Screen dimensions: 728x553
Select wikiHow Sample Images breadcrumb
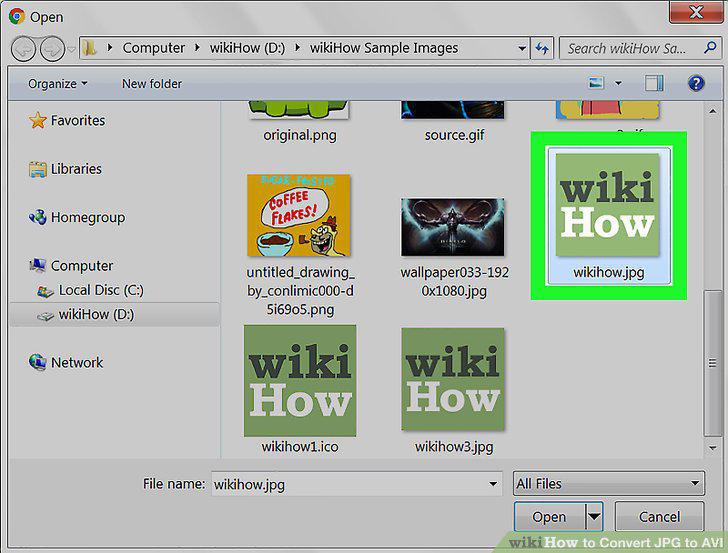tap(384, 48)
